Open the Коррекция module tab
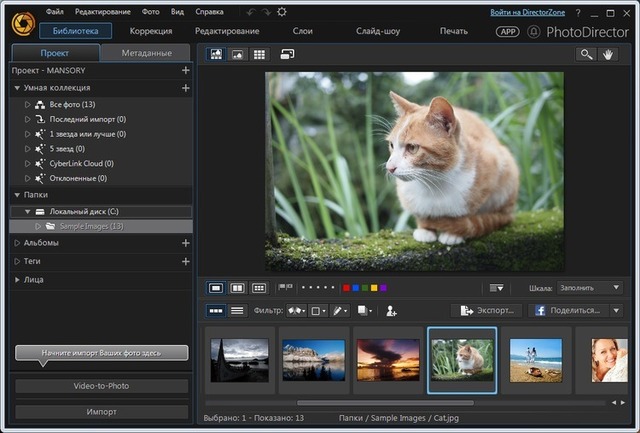Viewport: 640px width, 433px height. pyautogui.click(x=152, y=31)
